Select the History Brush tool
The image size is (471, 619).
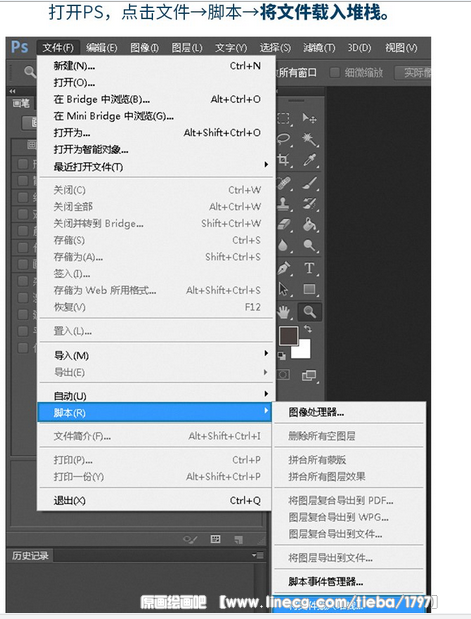coord(310,204)
